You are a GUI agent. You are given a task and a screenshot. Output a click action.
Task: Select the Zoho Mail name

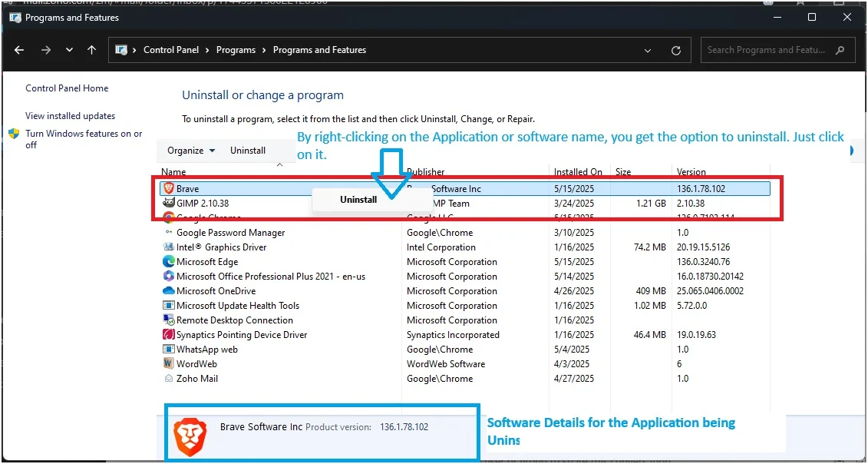pos(197,379)
